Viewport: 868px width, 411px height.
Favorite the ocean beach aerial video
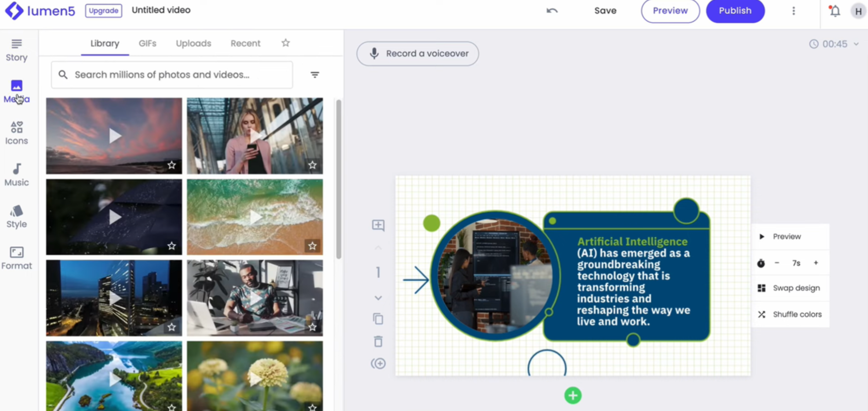[312, 246]
